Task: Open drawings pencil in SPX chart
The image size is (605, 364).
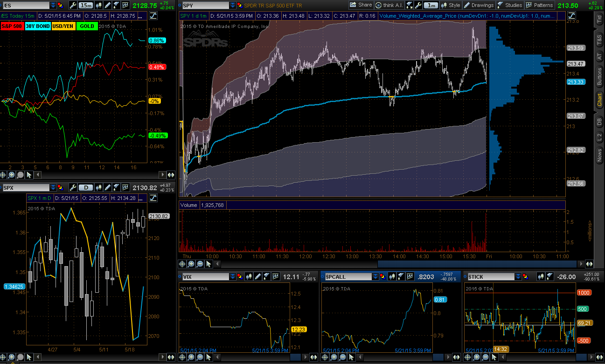Action: (x=108, y=187)
